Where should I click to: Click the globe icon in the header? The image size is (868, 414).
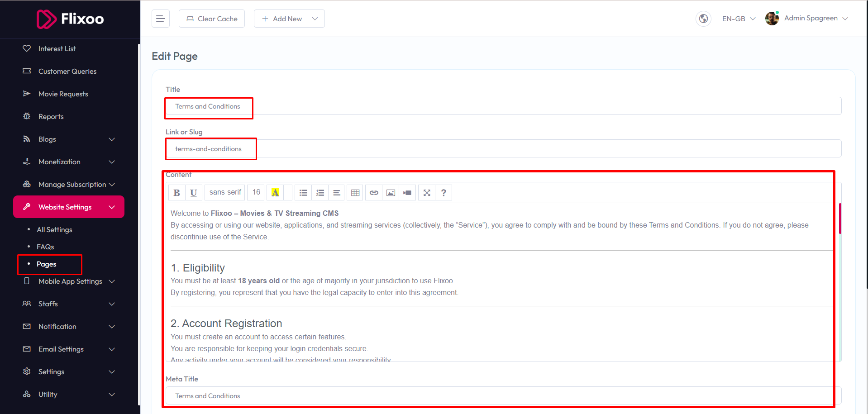(703, 19)
